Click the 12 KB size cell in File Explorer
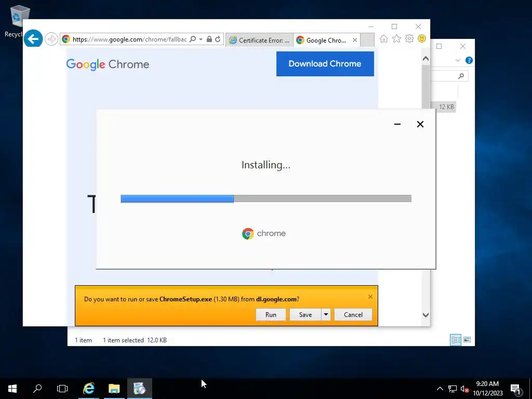The width and height of the screenshot is (532, 399). (x=445, y=107)
